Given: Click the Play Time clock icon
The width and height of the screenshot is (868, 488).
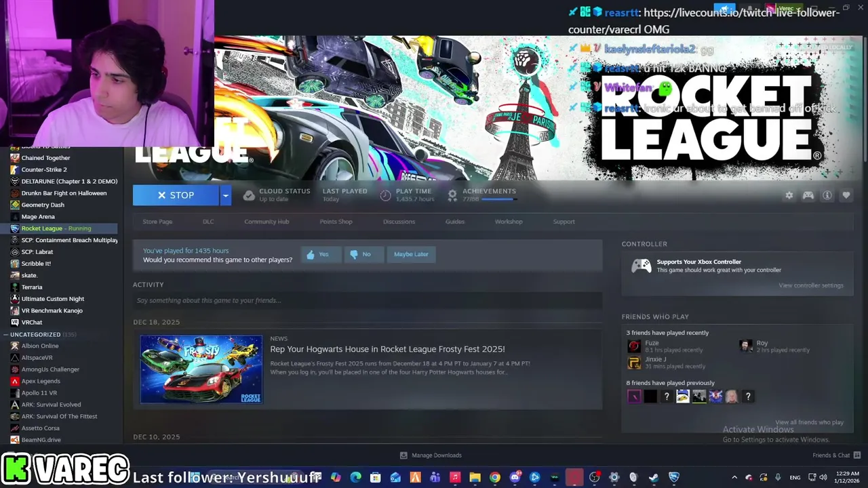Looking at the screenshot, I should (385, 195).
